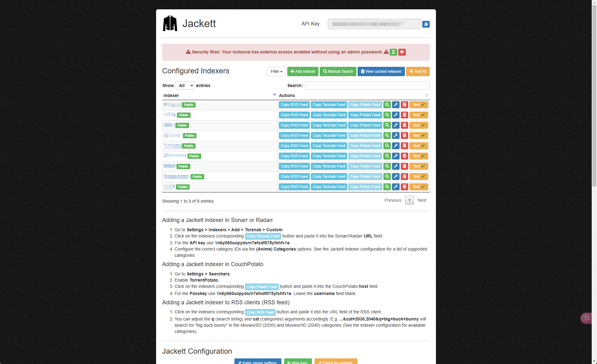The image size is (597, 364).
Task: Test the SimpleAnime indexer
Action: click(x=419, y=177)
